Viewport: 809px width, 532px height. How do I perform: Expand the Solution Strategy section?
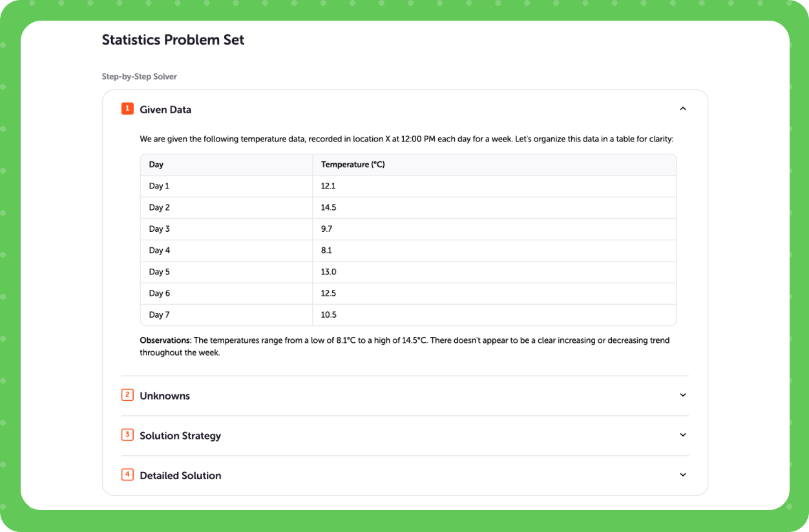click(683, 435)
